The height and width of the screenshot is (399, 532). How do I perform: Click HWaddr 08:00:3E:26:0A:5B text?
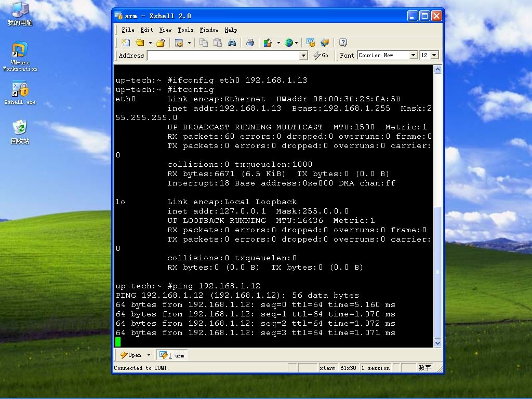339,99
